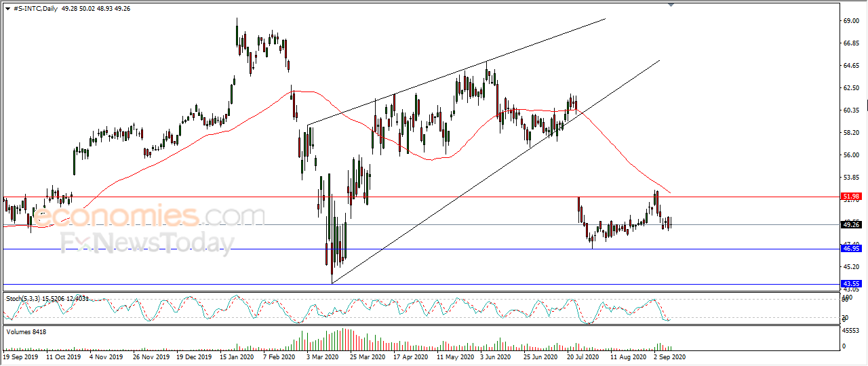868x366 pixels.
Task: Click the "17 Apr 2020" date label
Action: 412,356
